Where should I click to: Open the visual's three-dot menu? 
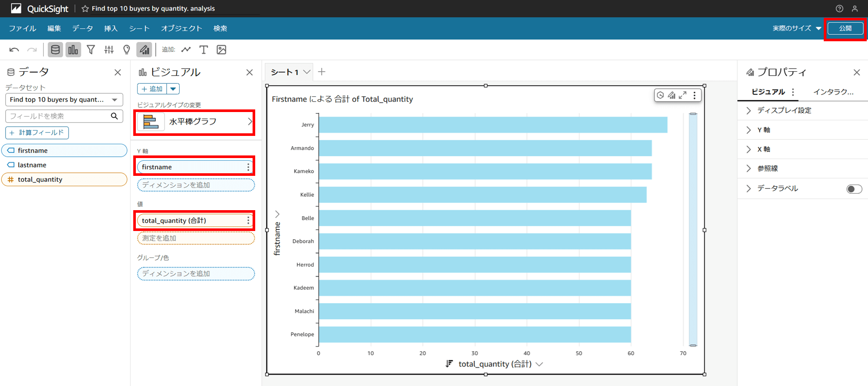pos(694,95)
